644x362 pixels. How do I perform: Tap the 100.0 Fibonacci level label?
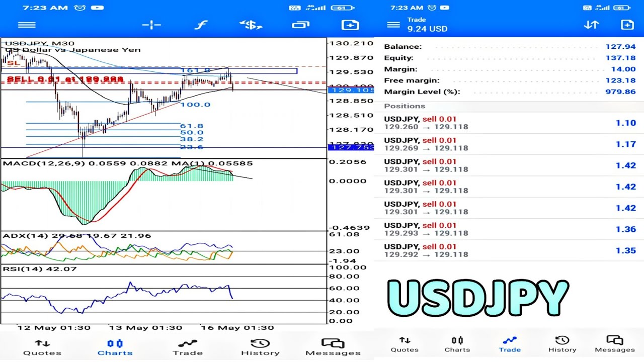195,105
